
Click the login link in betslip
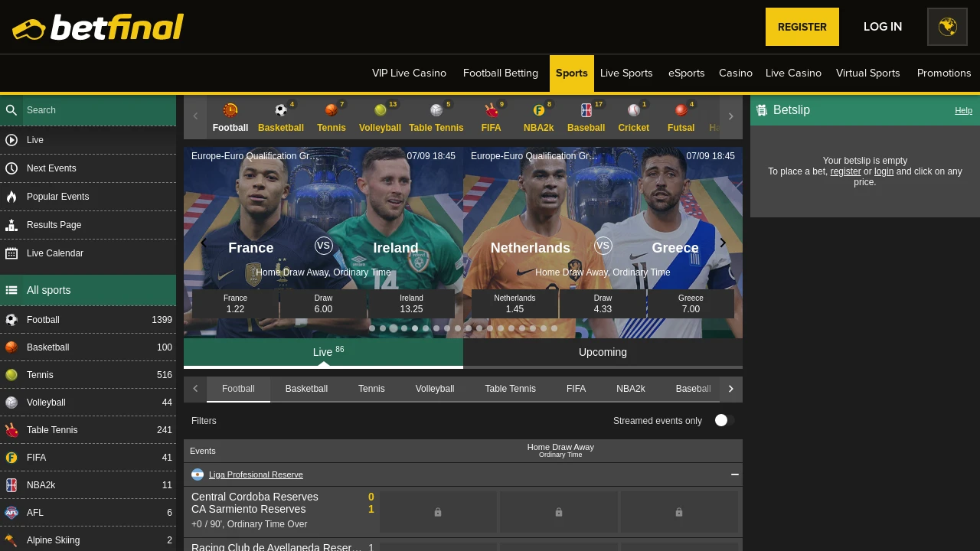(884, 171)
